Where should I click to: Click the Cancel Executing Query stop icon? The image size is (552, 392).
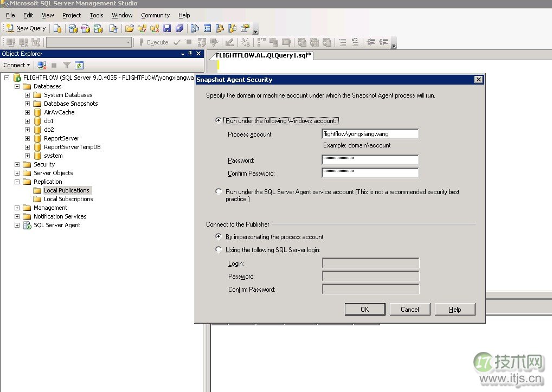point(189,42)
